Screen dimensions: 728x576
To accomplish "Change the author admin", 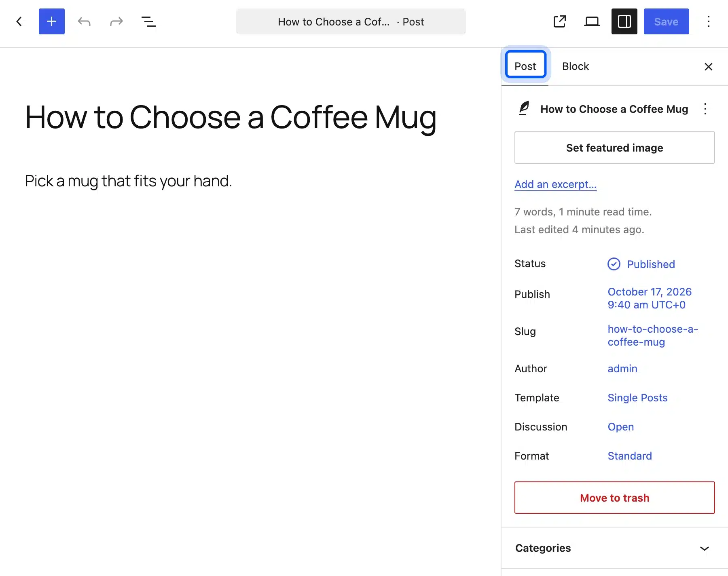I will tap(622, 369).
